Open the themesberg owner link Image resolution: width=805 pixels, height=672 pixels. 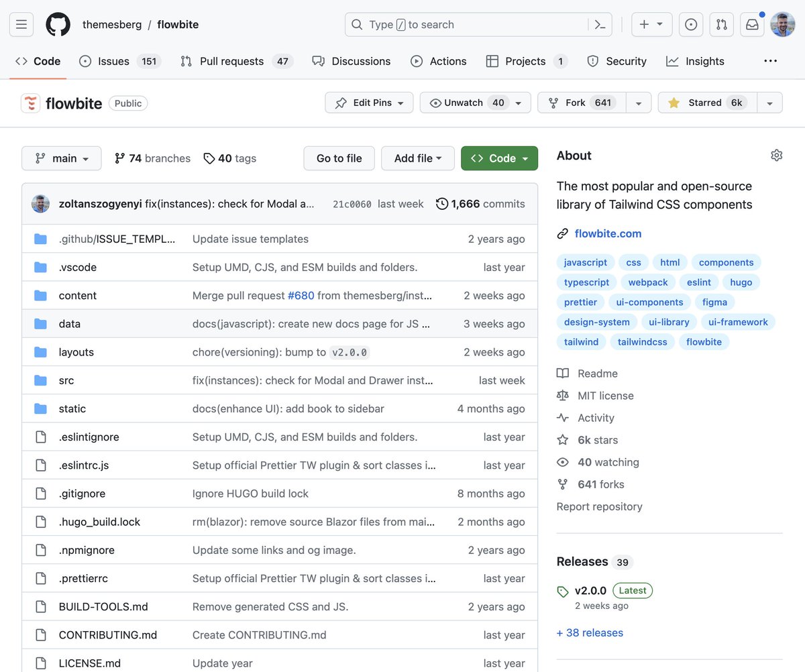(x=112, y=25)
